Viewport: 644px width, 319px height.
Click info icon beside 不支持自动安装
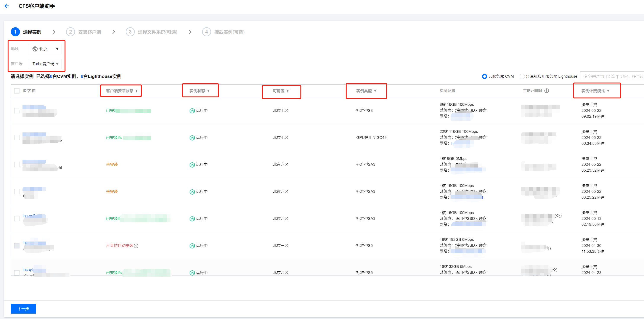136,246
